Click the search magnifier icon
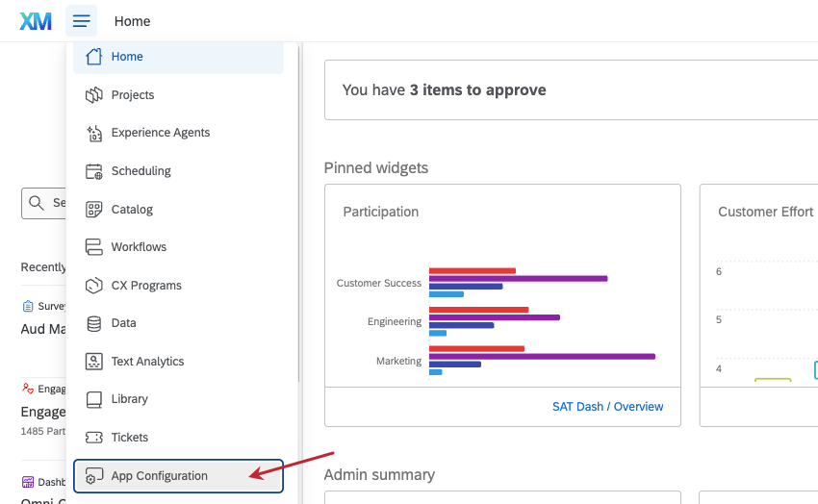 [36, 203]
